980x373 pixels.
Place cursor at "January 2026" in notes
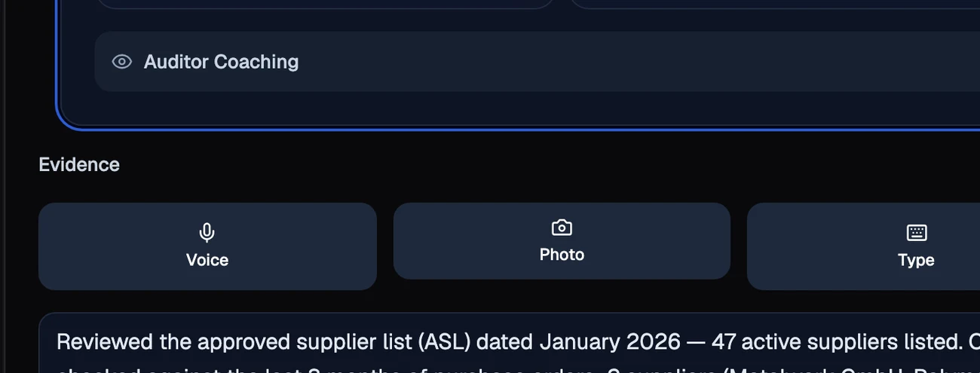[x=610, y=342]
